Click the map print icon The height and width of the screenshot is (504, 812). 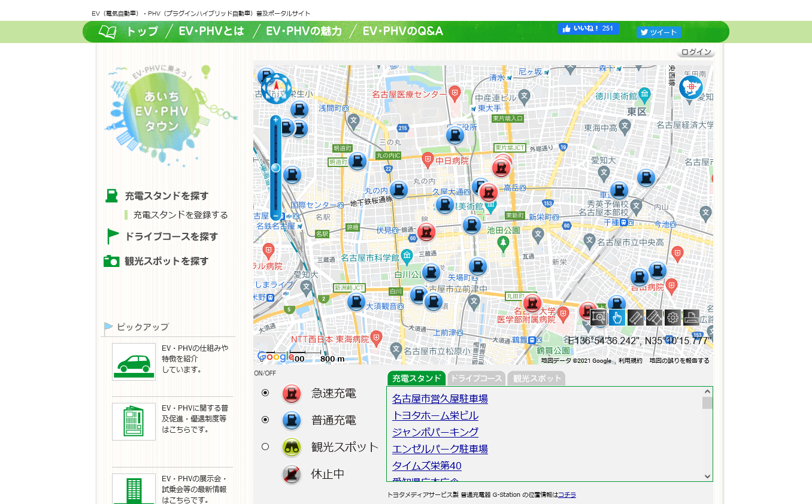pyautogui.click(x=692, y=318)
